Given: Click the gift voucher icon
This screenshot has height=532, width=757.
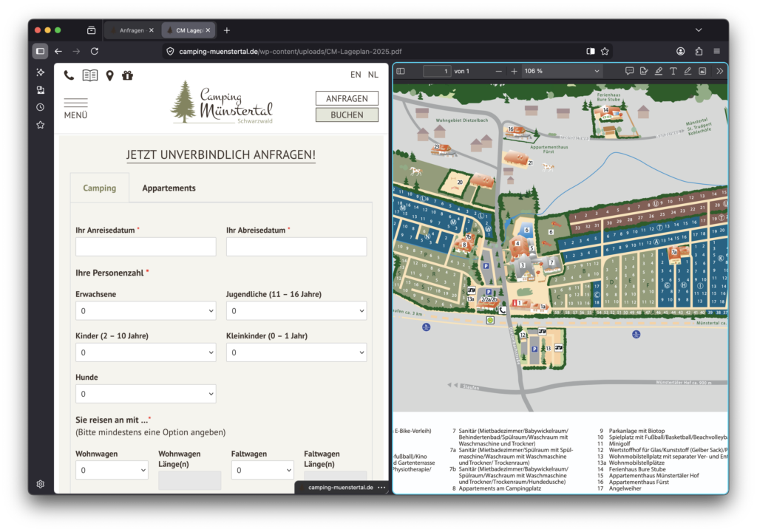Looking at the screenshot, I should coord(127,75).
